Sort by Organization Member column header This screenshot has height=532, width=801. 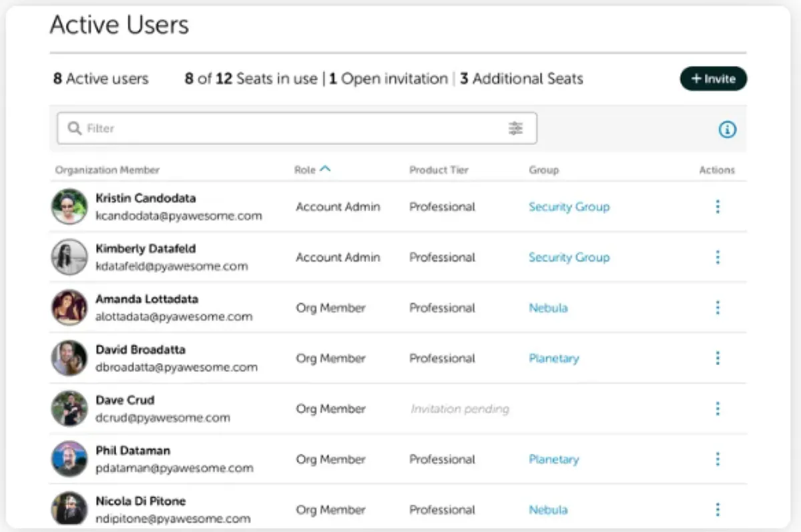tap(107, 170)
